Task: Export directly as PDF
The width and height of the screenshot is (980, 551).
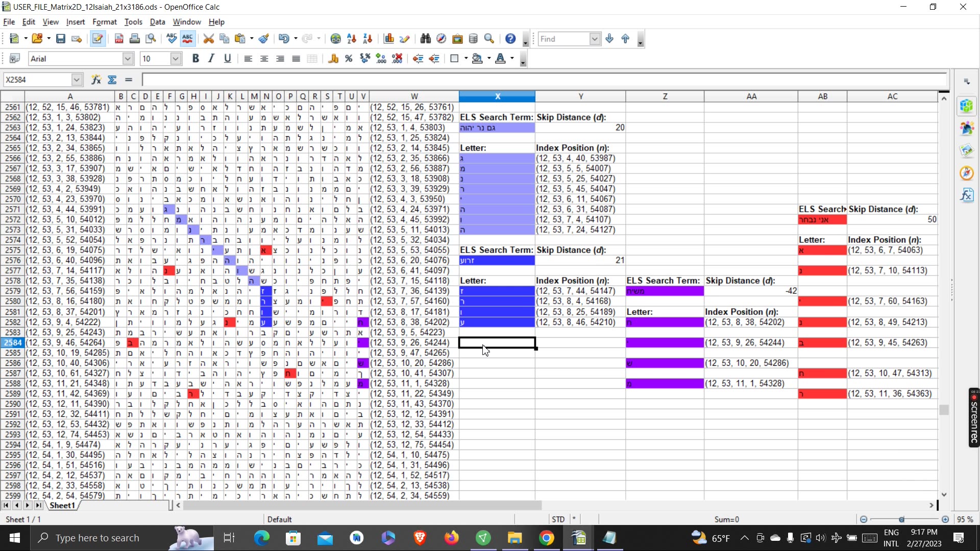Action: pos(119,39)
